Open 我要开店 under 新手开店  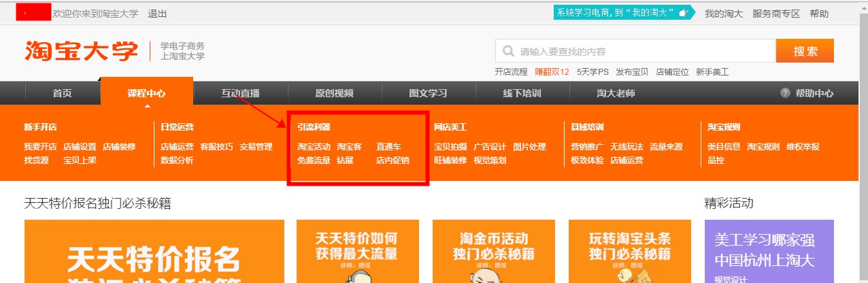tap(40, 146)
